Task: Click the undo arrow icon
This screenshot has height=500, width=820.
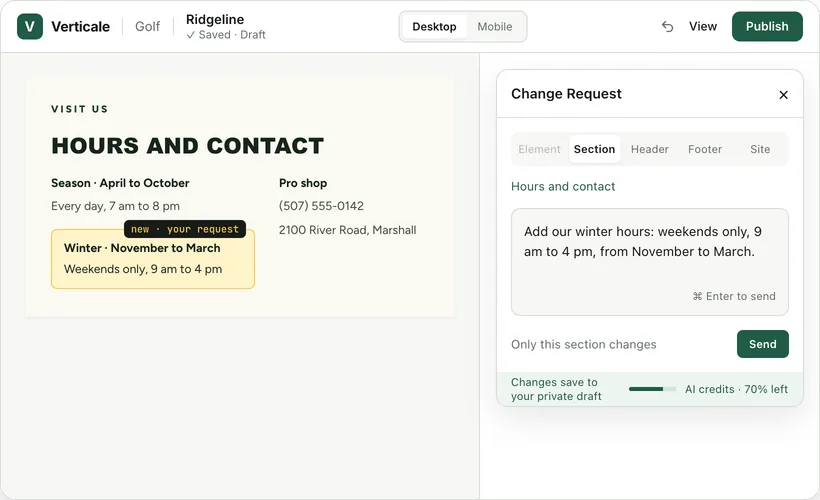Action: tap(667, 27)
